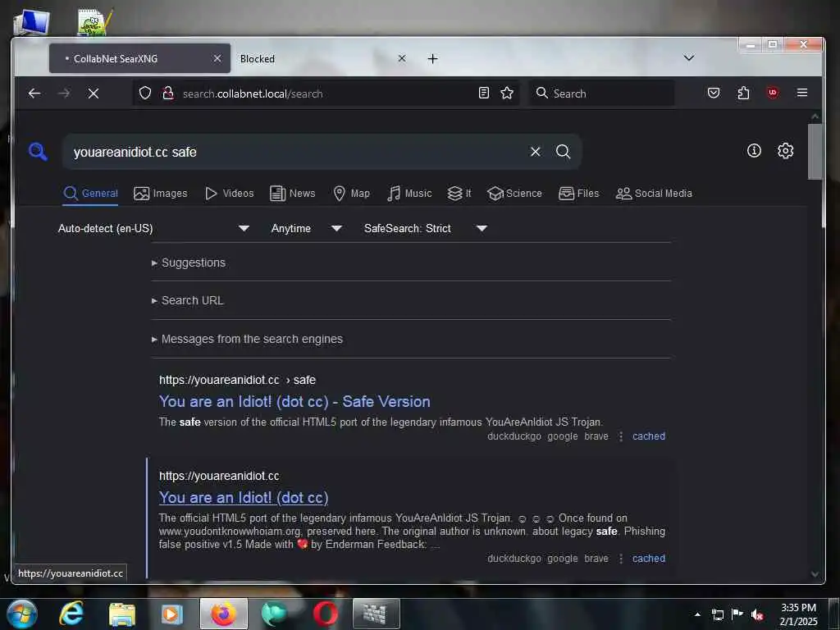The height and width of the screenshot is (630, 840).
Task: Submit search with magnifier button
Action: click(563, 152)
